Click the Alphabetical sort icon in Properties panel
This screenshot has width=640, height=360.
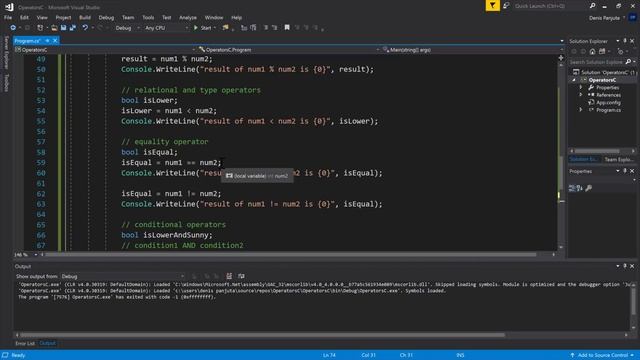click(579, 188)
